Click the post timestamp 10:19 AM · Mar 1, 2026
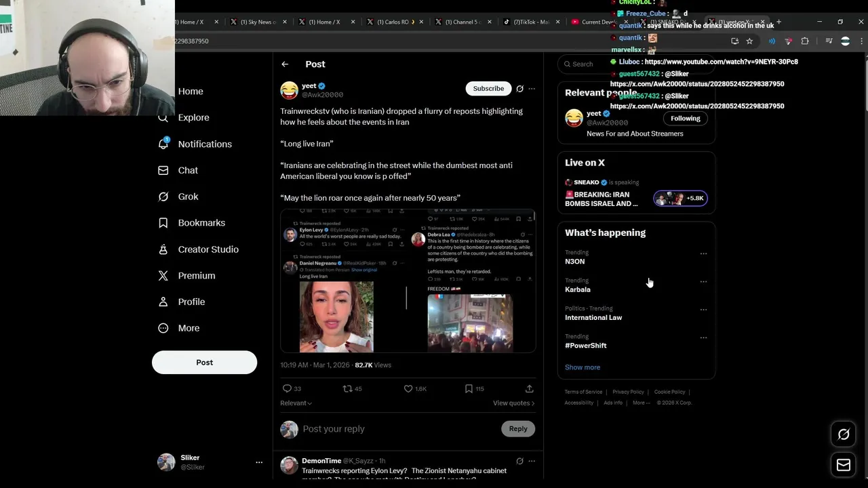The image size is (868, 488). click(x=315, y=365)
